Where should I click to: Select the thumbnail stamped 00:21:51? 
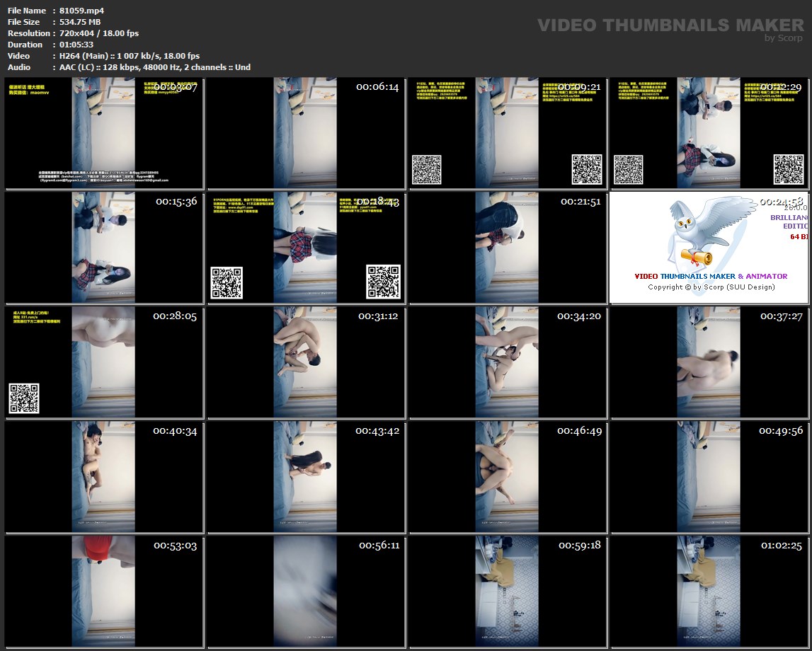(x=508, y=248)
